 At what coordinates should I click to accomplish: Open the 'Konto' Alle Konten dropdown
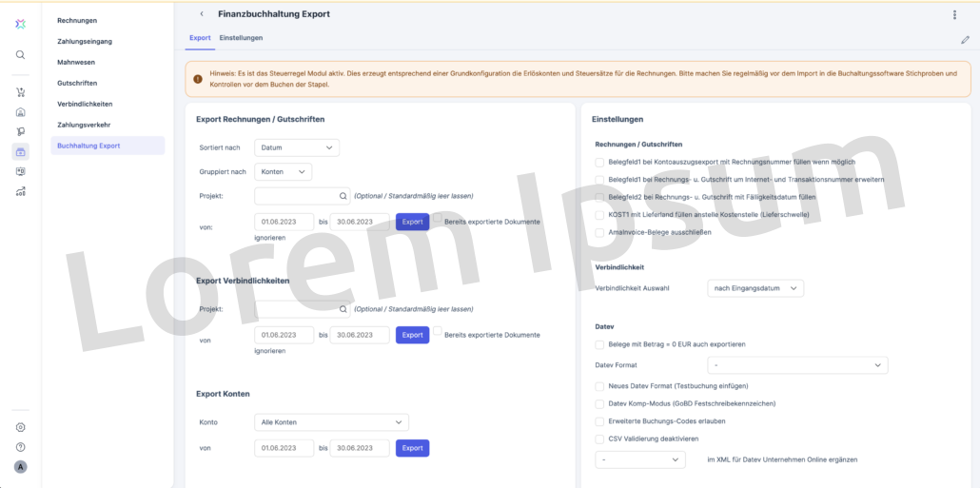pos(331,422)
